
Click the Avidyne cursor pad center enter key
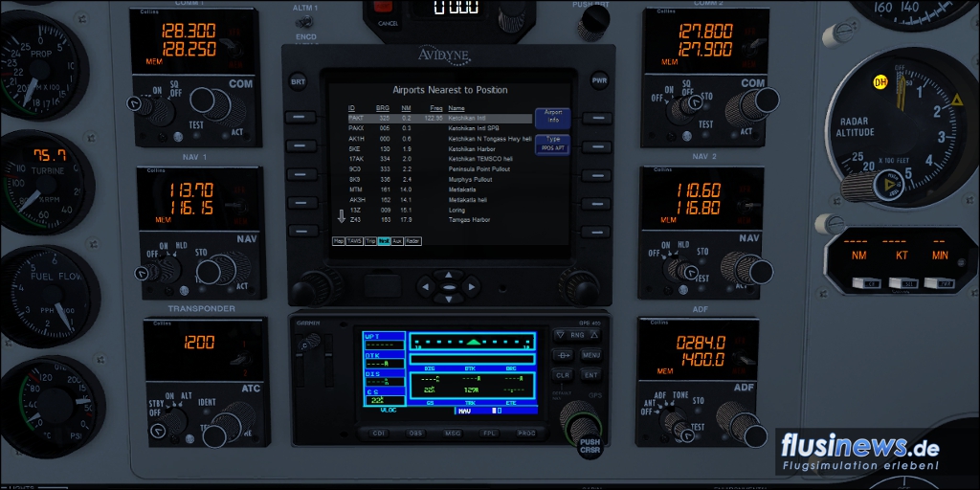[449, 287]
